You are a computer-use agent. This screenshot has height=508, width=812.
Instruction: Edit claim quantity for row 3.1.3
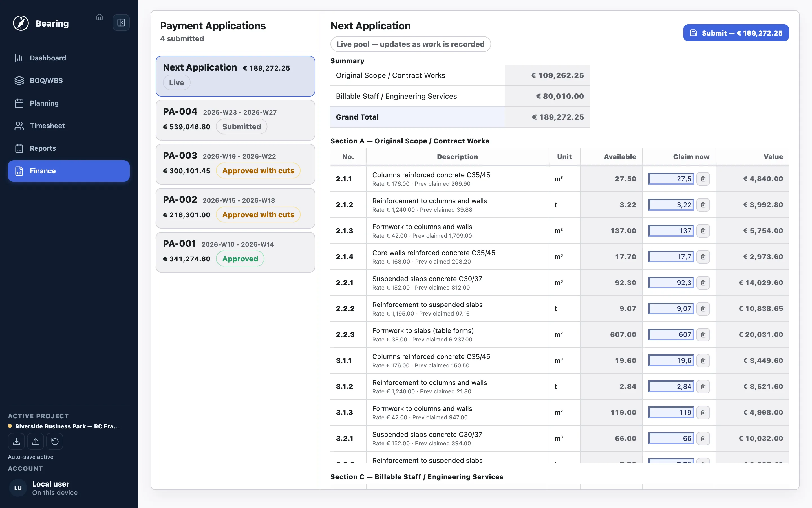coord(671,412)
